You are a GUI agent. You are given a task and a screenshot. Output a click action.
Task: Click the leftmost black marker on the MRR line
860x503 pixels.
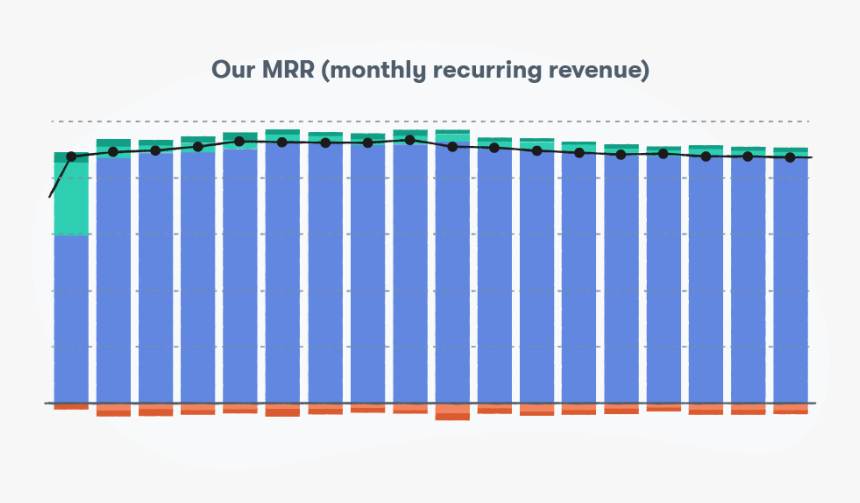[x=71, y=157]
